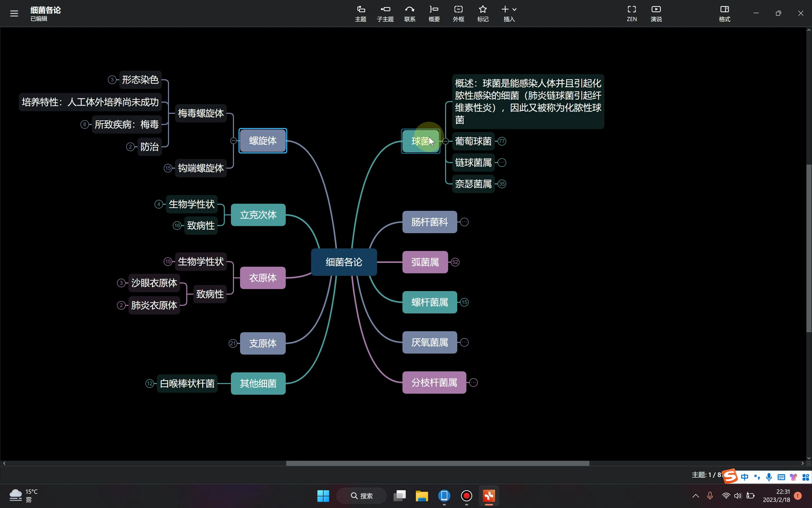The height and width of the screenshot is (508, 812).
Task: Expand 弧菌属 node with 52 subtopics
Action: [x=455, y=262]
